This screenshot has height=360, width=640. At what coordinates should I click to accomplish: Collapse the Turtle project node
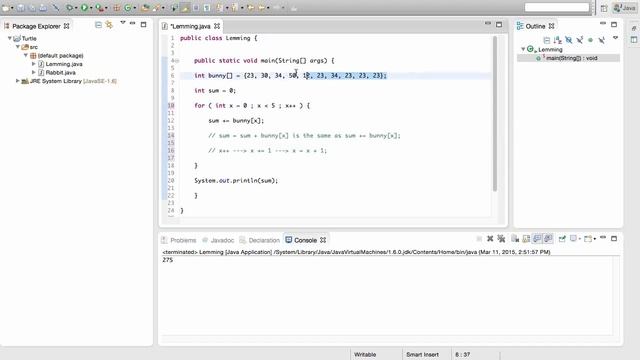tap(10, 38)
